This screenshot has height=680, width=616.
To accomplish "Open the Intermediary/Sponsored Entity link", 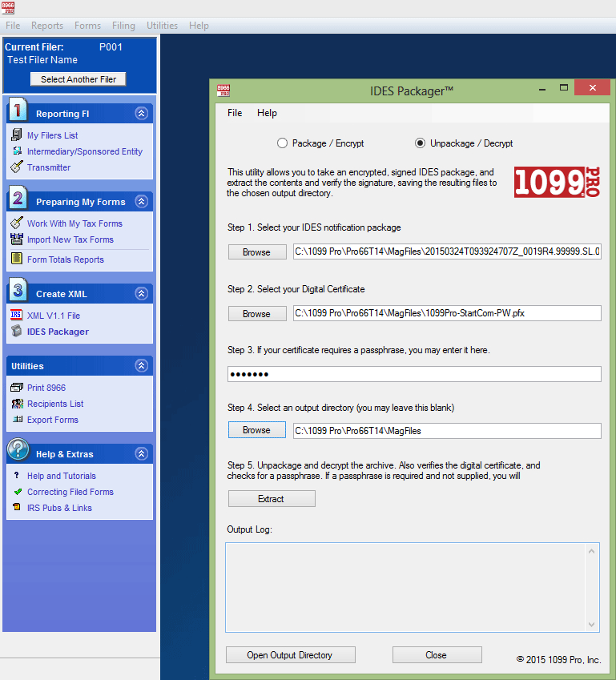I will [85, 151].
